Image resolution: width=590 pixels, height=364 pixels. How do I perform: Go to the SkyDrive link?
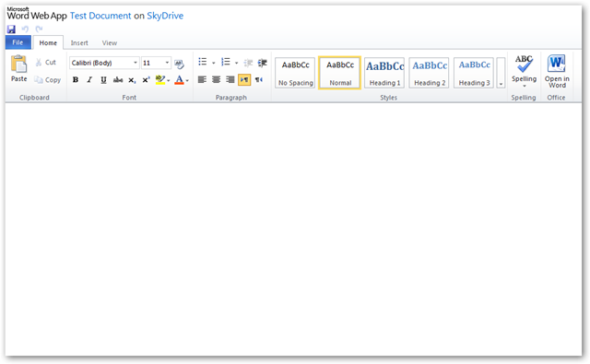[165, 16]
